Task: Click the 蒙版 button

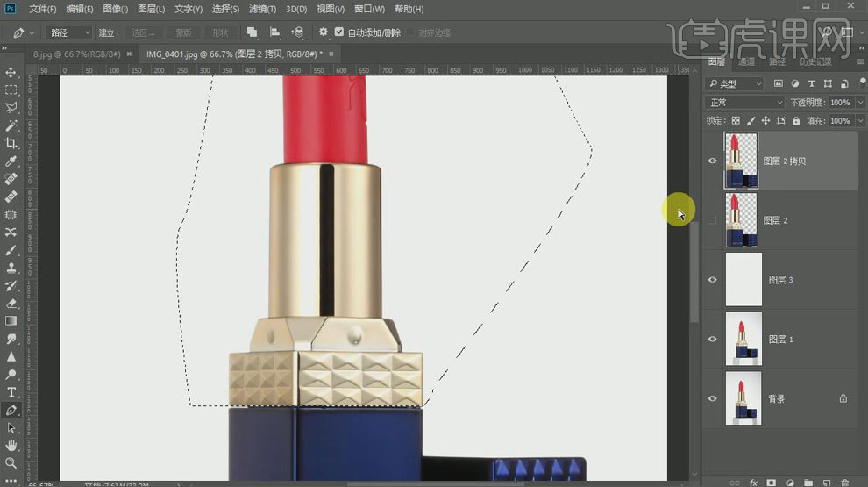Action: pos(183,32)
